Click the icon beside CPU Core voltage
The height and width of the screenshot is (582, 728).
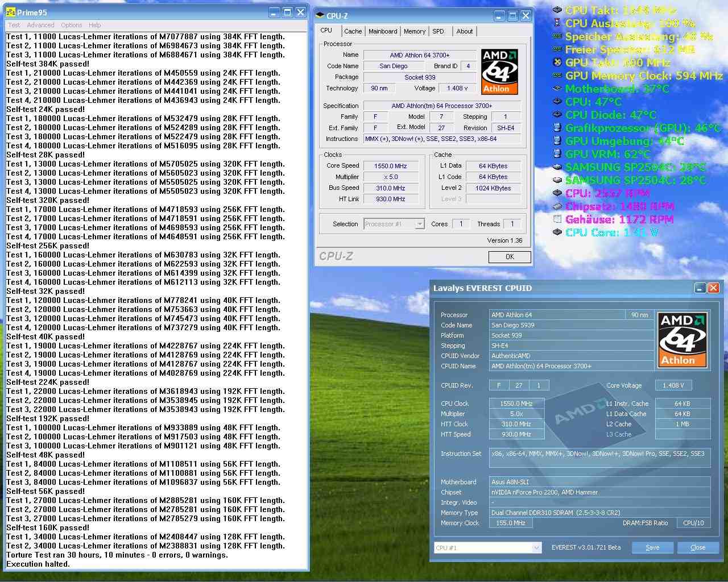point(557,232)
